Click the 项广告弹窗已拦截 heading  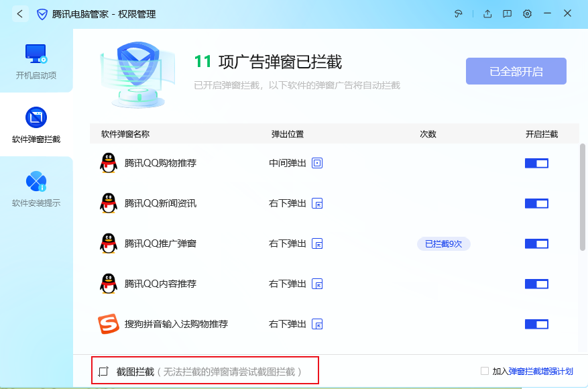point(280,62)
